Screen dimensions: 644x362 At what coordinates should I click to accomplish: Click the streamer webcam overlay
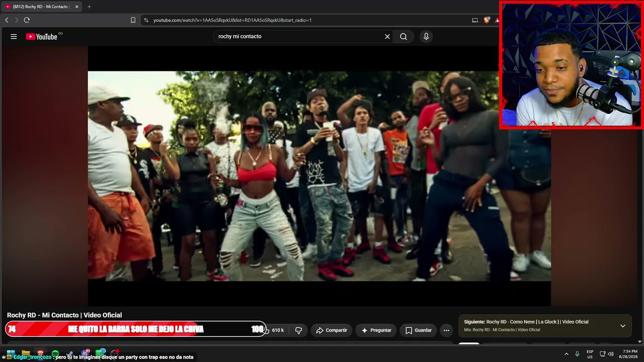[572, 64]
